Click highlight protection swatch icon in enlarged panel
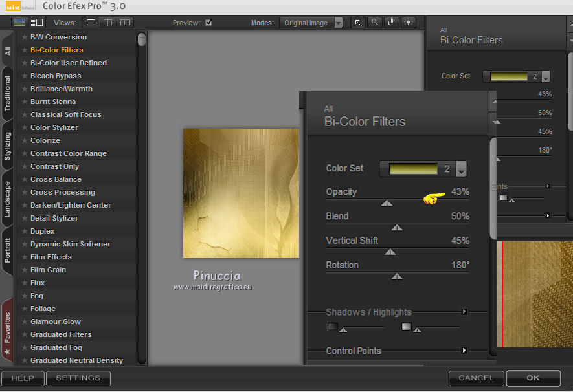 pyautogui.click(x=407, y=326)
